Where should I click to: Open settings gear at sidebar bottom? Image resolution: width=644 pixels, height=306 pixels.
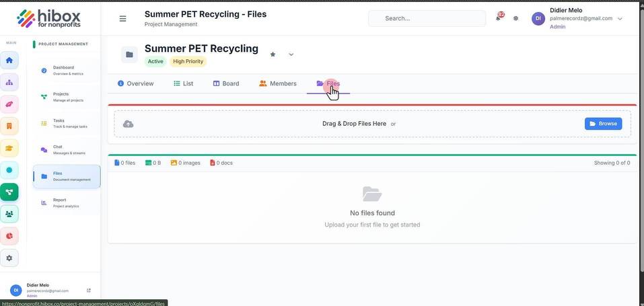(x=9, y=258)
